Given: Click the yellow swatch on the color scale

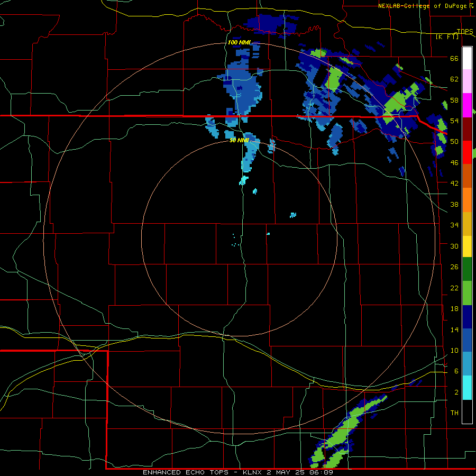Looking at the screenshot, I should point(467,246).
